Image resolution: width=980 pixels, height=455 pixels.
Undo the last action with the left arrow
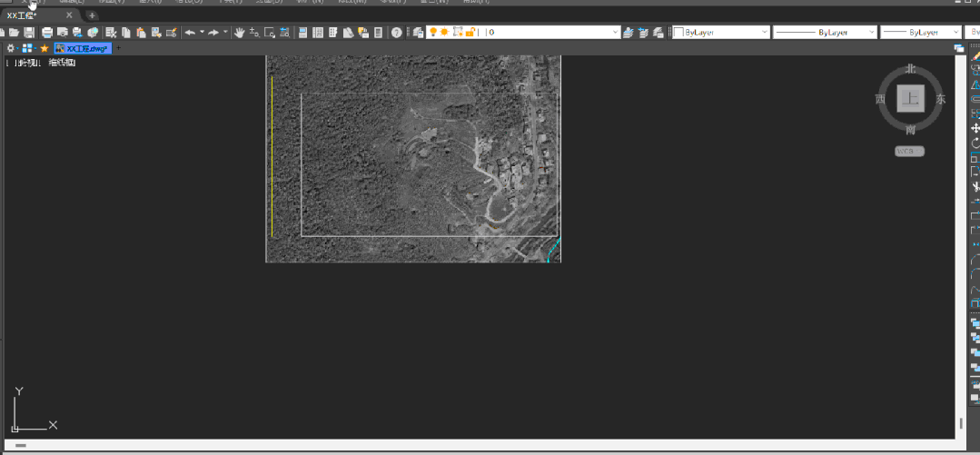(190, 33)
